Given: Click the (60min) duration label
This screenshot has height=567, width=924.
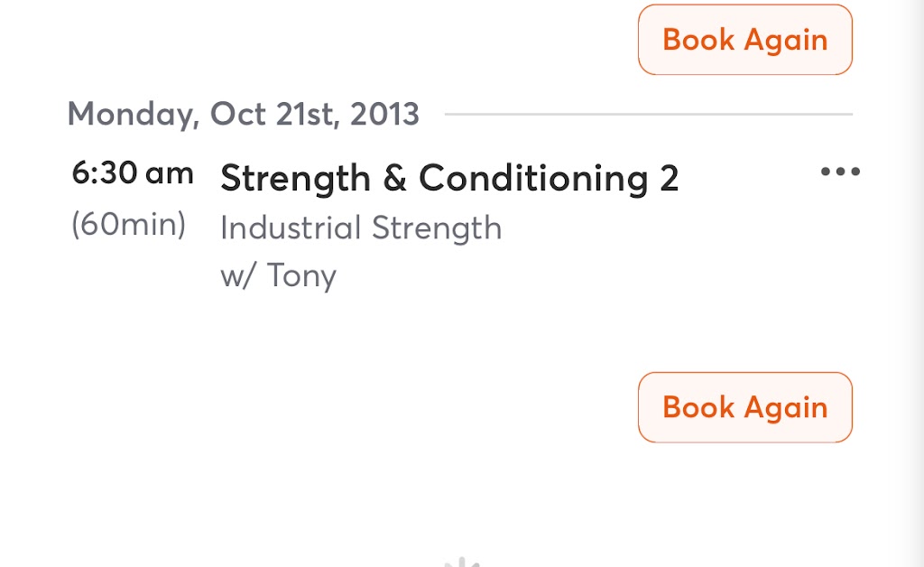Looking at the screenshot, I should click(x=128, y=225).
